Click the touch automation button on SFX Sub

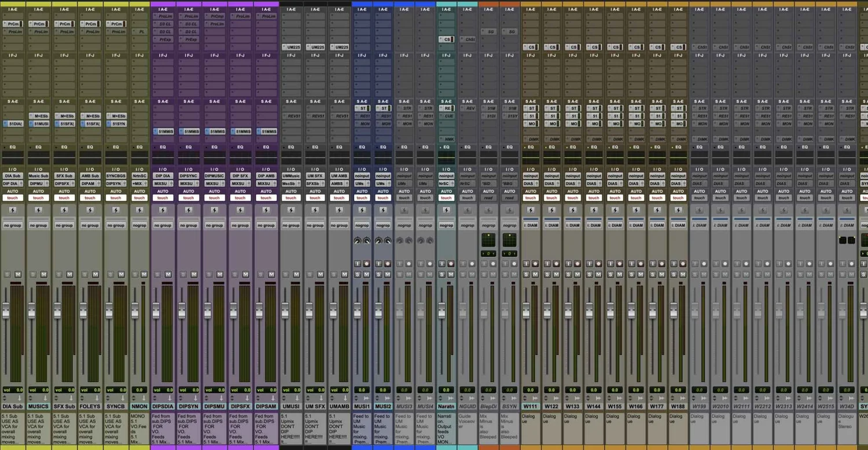point(64,197)
